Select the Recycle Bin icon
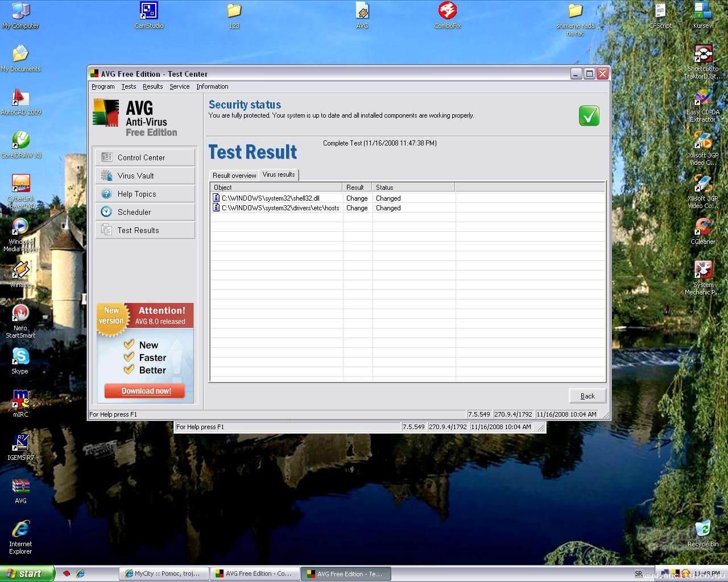 pyautogui.click(x=703, y=534)
